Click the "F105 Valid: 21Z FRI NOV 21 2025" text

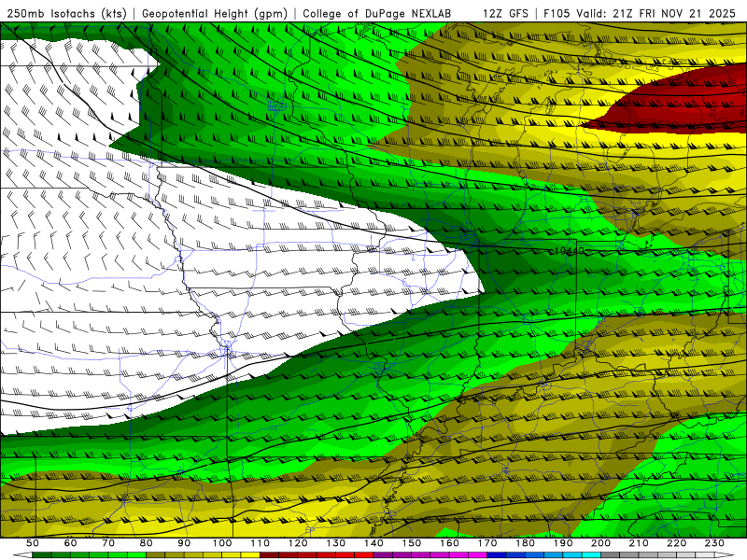coord(640,13)
